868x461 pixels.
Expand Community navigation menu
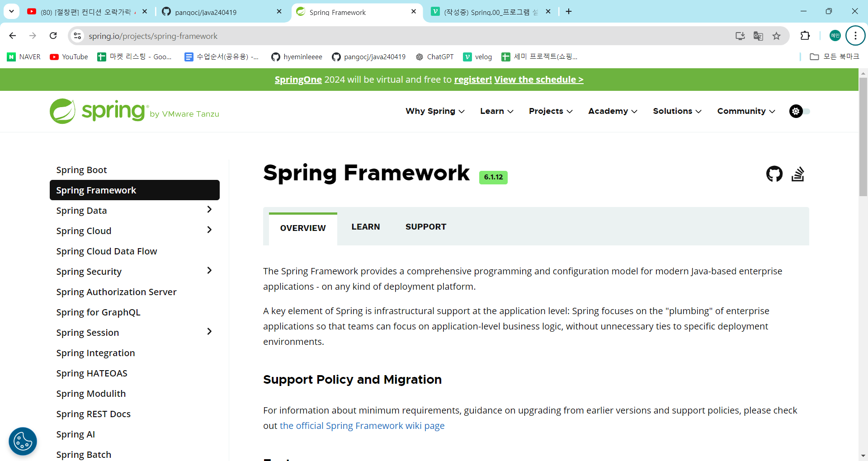tap(746, 111)
